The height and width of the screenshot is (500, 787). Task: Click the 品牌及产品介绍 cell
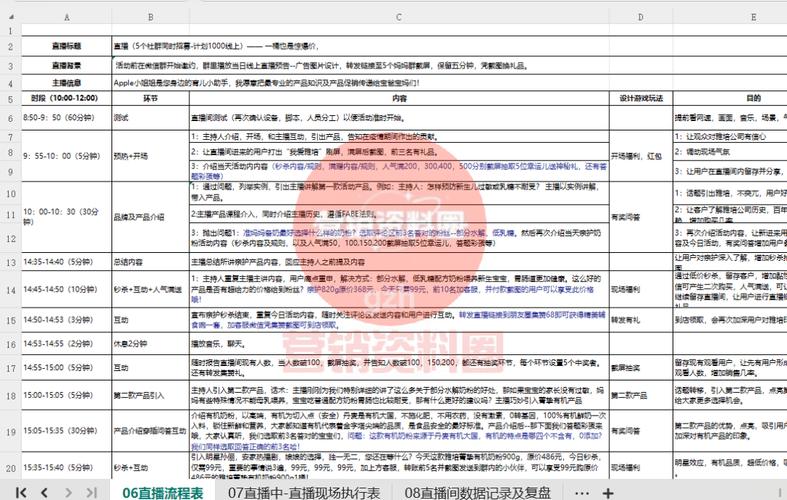[x=150, y=217]
